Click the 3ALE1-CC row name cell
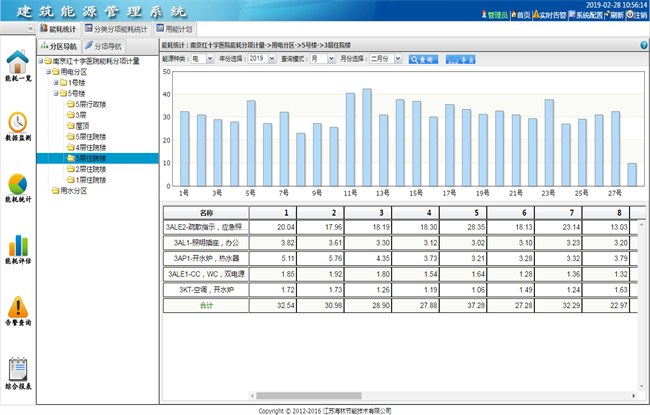 (206, 274)
